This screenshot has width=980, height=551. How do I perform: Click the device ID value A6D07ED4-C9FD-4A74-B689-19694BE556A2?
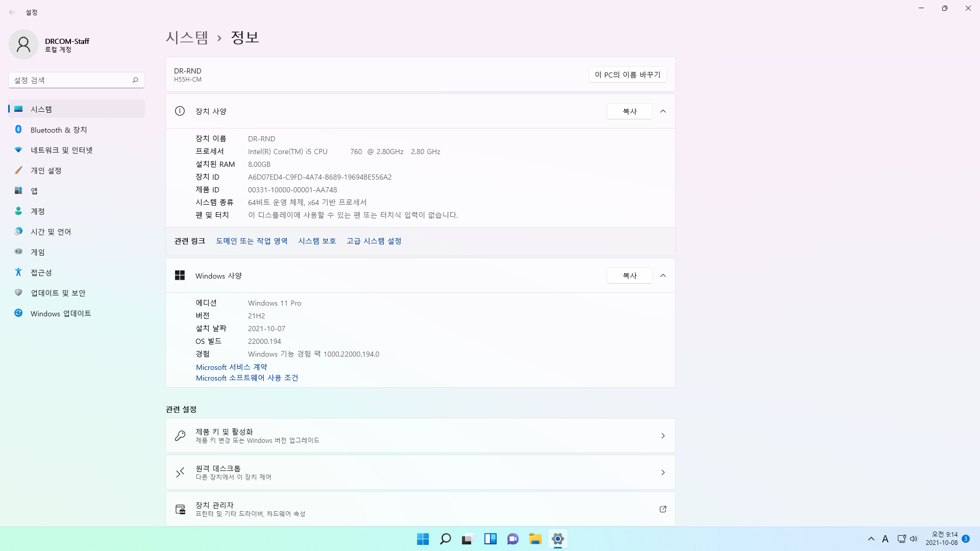[320, 177]
